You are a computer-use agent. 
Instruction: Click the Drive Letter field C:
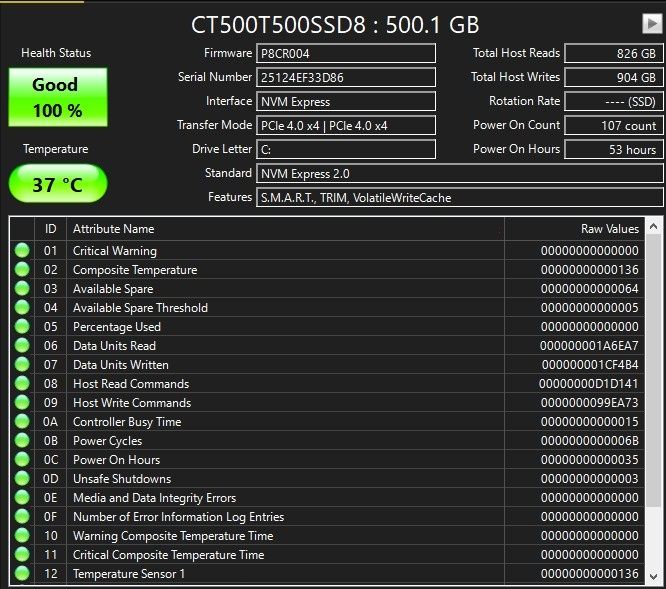click(346, 149)
